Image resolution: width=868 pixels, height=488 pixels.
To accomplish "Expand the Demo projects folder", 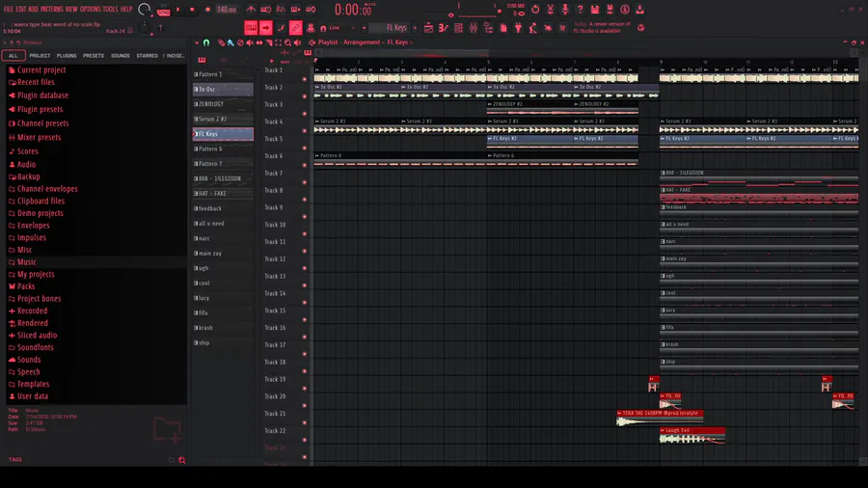I will tap(40, 213).
